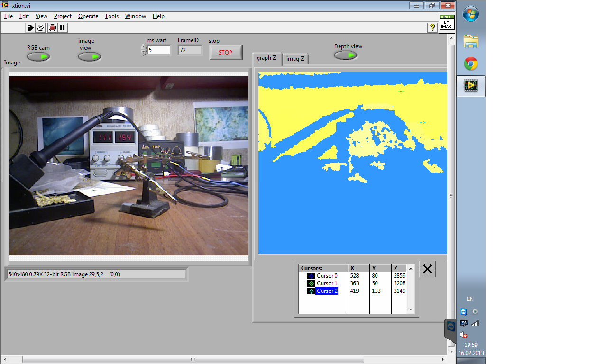Viewport: 607px width, 364px height.
Task: Click the TeamViewer tray icon
Action: pyautogui.click(x=463, y=311)
